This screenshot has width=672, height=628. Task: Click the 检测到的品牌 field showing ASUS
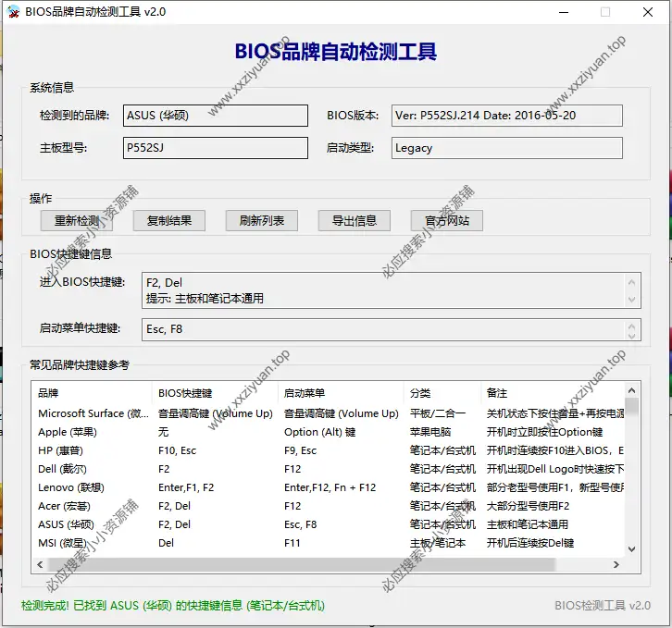click(x=216, y=116)
